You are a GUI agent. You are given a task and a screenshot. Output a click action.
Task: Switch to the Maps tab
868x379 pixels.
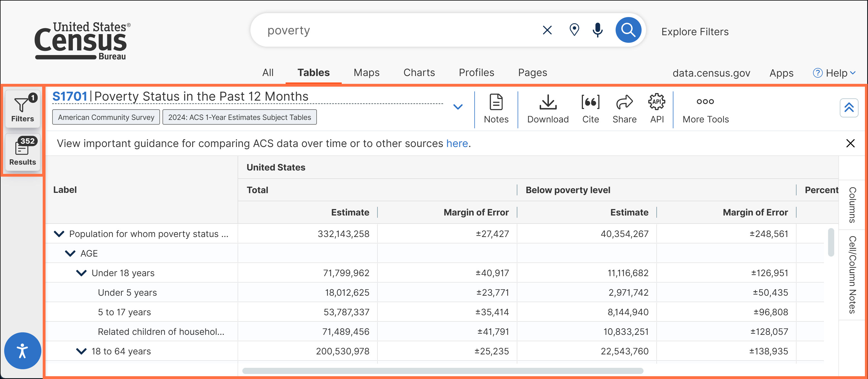366,72
